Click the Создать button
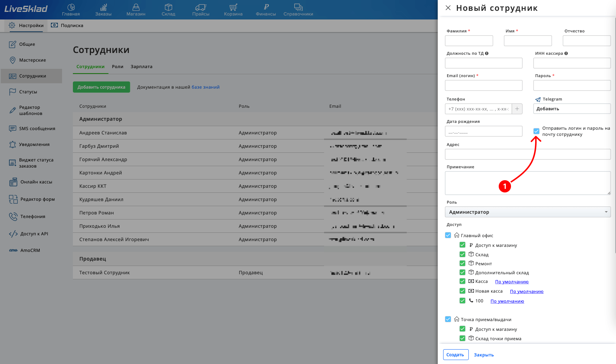 [456, 355]
